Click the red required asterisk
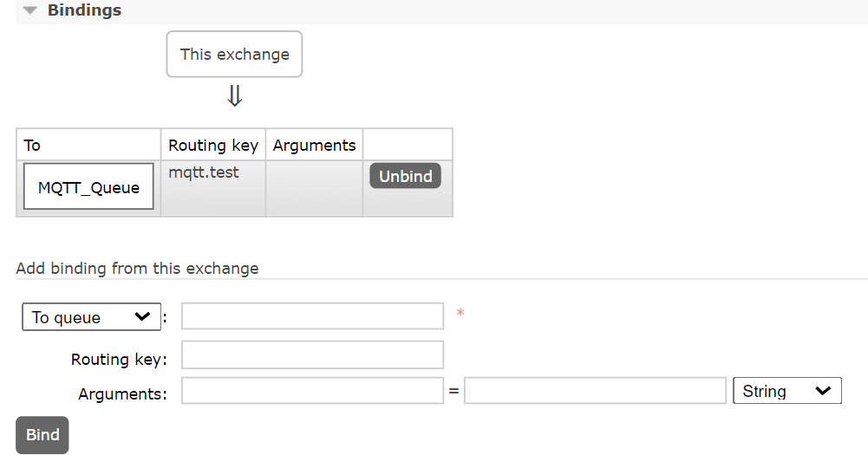868x455 pixels. [460, 313]
